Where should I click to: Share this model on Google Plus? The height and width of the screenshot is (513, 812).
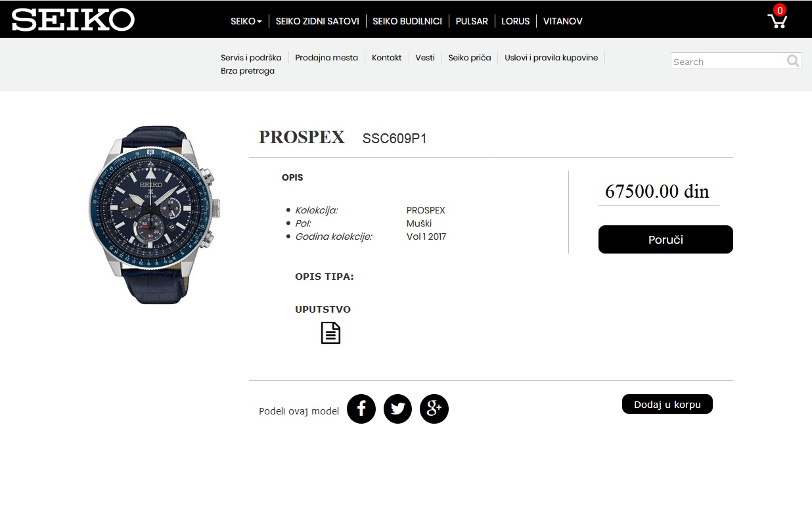pos(434,409)
